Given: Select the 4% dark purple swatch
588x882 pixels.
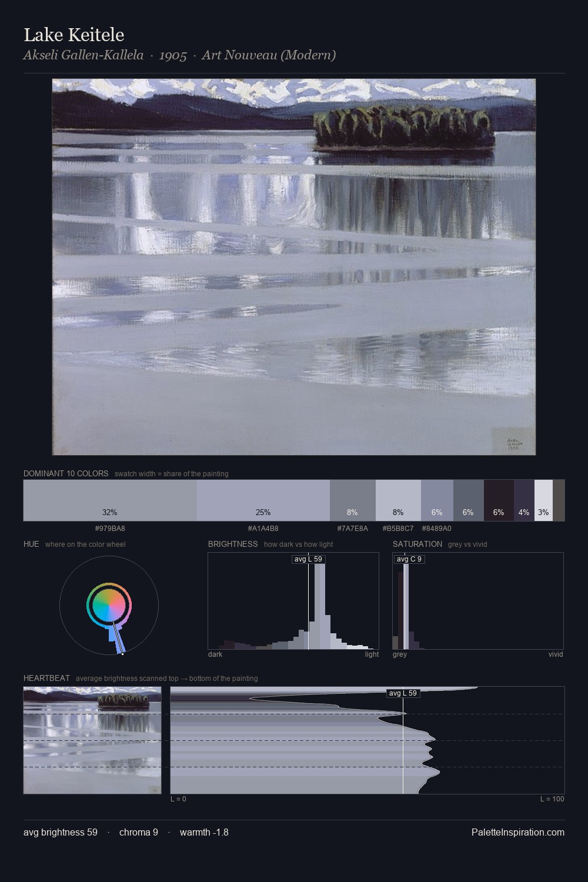Looking at the screenshot, I should 524,500.
